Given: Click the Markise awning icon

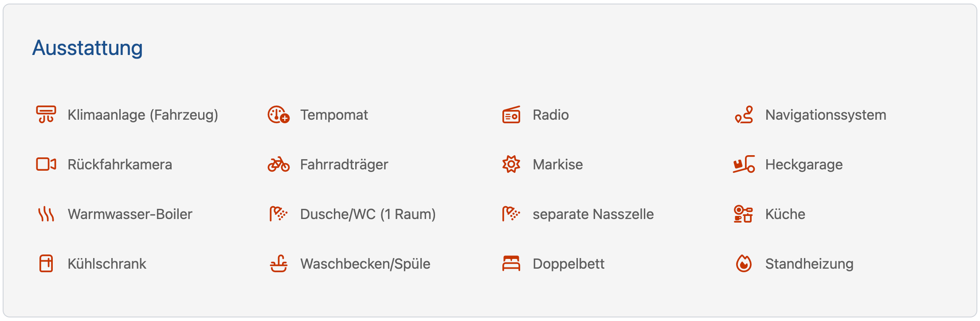Looking at the screenshot, I should click(x=511, y=164).
